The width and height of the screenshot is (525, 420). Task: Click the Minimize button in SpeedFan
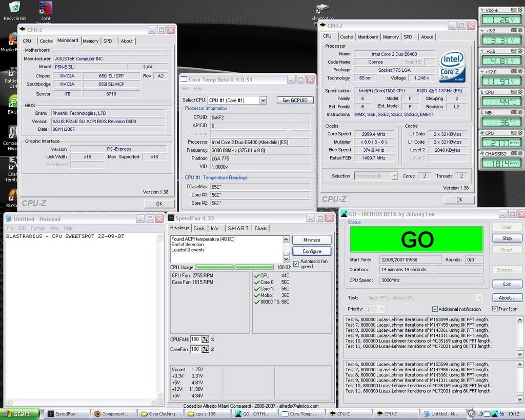pos(312,240)
